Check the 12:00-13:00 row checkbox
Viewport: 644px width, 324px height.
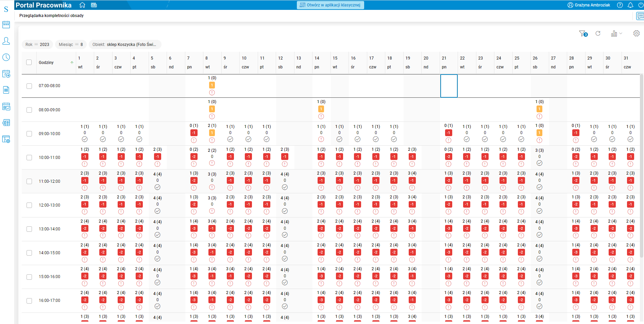tap(29, 205)
